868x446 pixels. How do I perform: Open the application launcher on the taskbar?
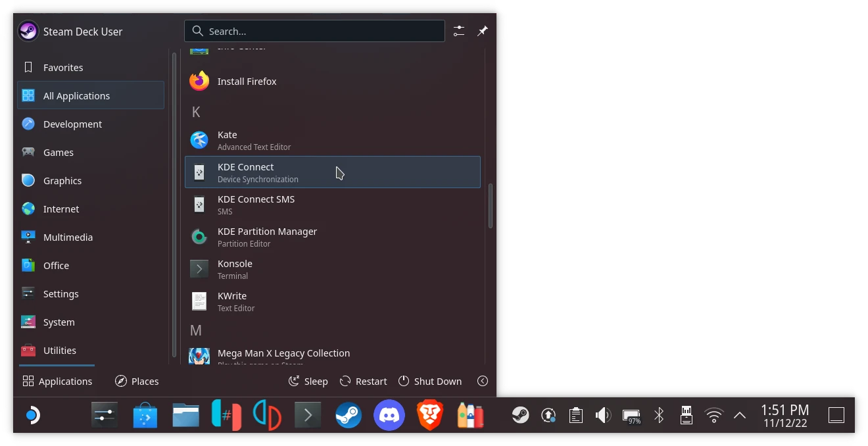tap(32, 415)
